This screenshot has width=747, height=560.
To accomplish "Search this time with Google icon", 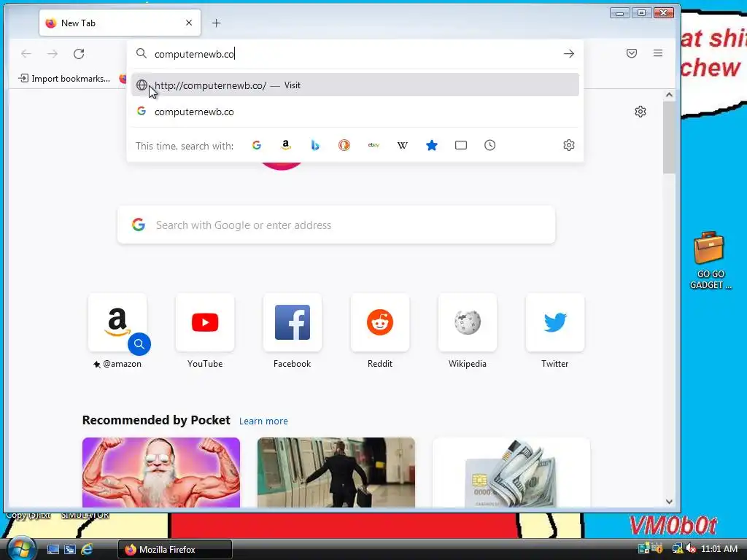I will click(x=257, y=145).
